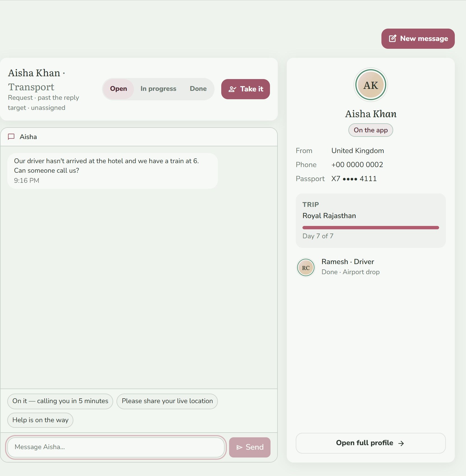Insert quick reply "Help is on the way"
The height and width of the screenshot is (476, 466).
pyautogui.click(x=40, y=420)
